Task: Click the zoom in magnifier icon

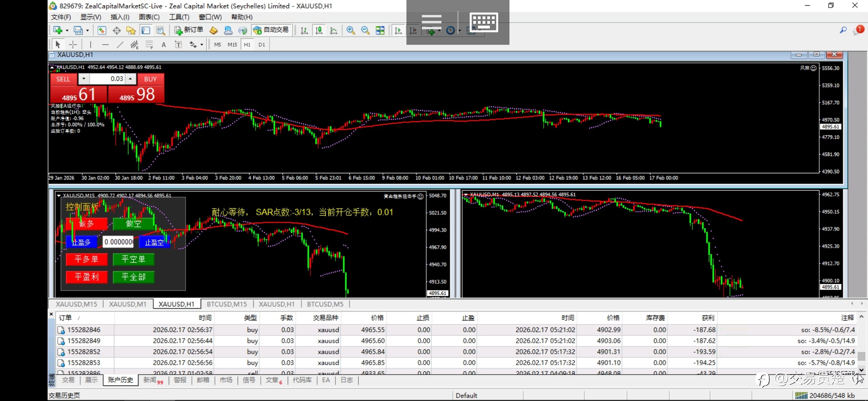Action: (350, 30)
